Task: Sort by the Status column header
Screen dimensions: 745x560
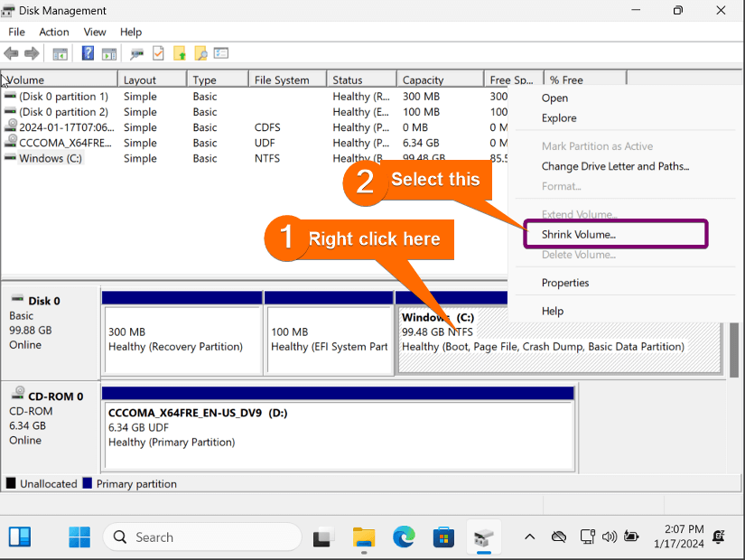Action: pyautogui.click(x=361, y=79)
